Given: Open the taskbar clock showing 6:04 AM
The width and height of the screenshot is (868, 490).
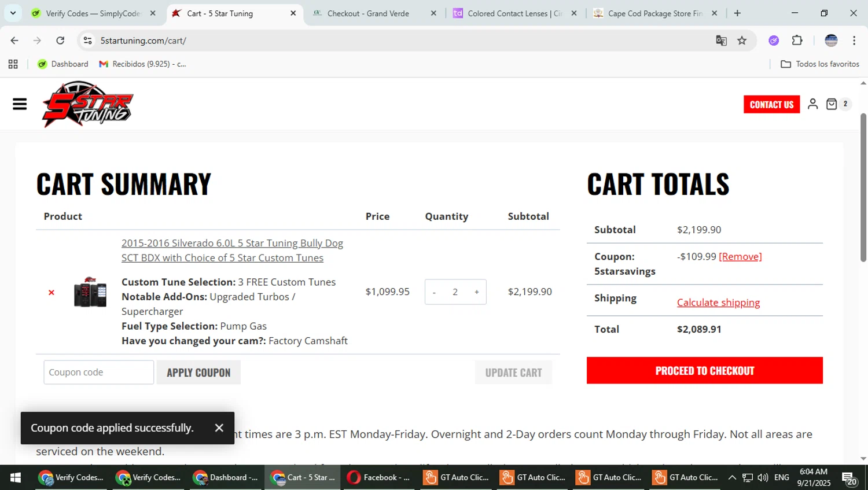Looking at the screenshot, I should 814,477.
